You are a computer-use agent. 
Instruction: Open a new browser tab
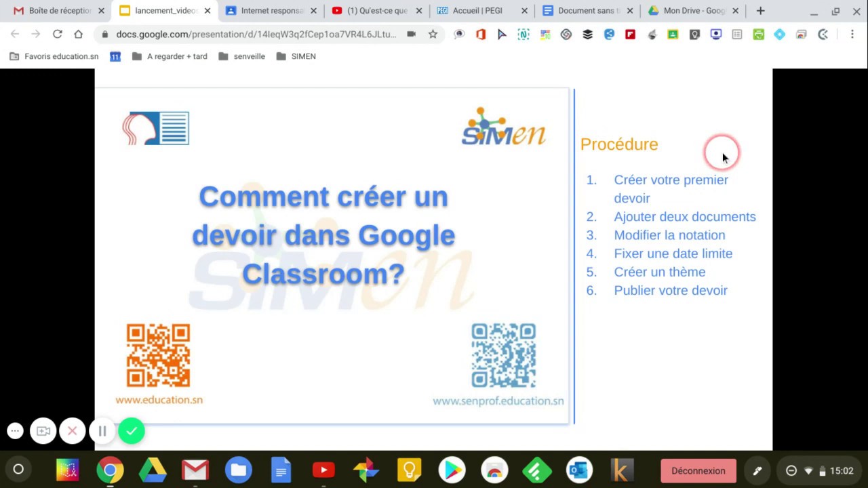tap(760, 11)
